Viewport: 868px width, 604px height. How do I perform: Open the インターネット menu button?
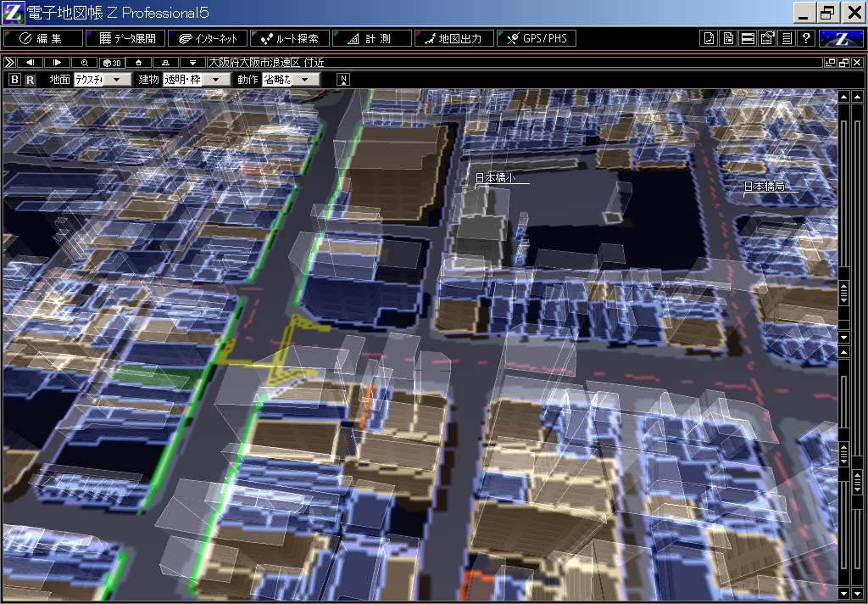(208, 38)
